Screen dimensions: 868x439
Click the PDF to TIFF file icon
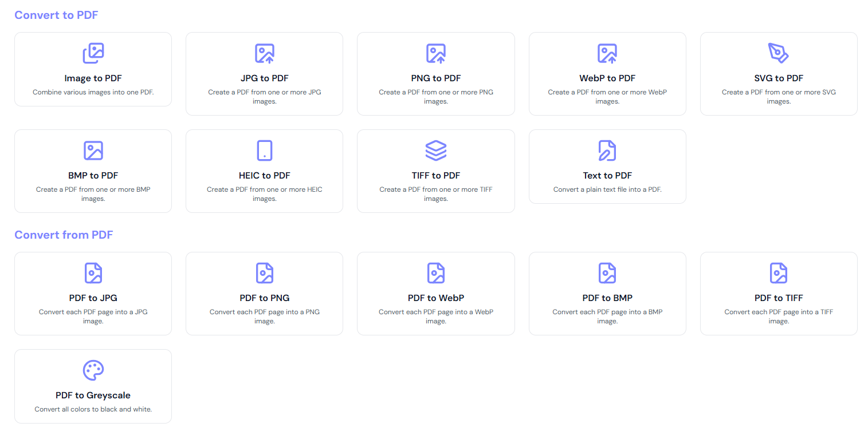click(x=779, y=273)
